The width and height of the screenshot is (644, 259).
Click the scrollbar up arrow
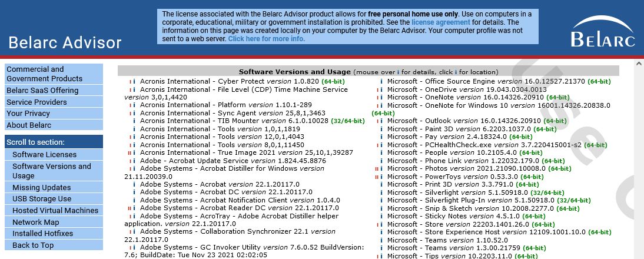(x=639, y=64)
